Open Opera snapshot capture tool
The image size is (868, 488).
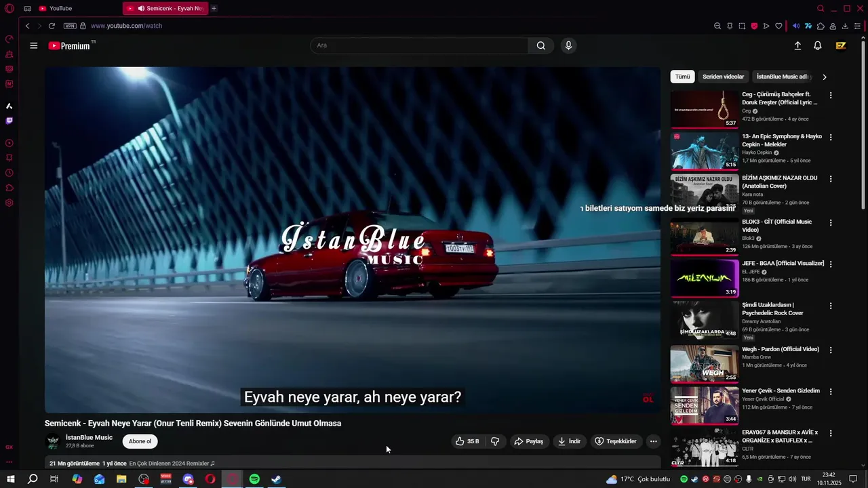742,26
